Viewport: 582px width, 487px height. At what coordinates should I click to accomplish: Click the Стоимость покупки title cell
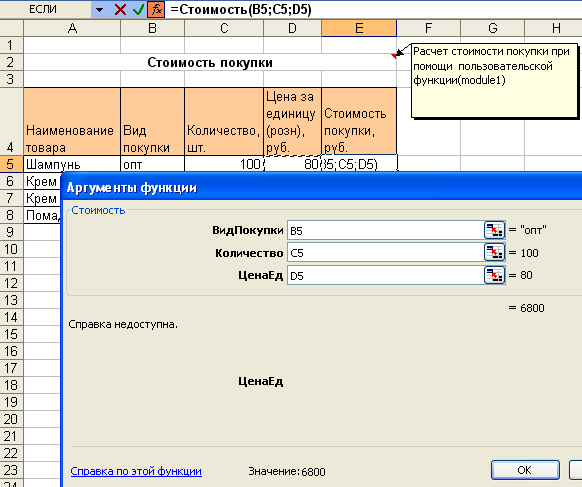210,62
